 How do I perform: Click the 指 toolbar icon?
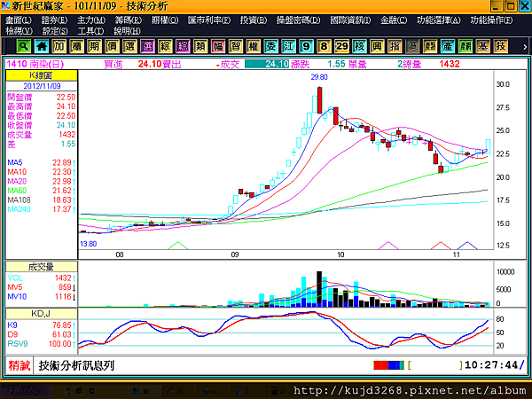[x=395, y=46]
